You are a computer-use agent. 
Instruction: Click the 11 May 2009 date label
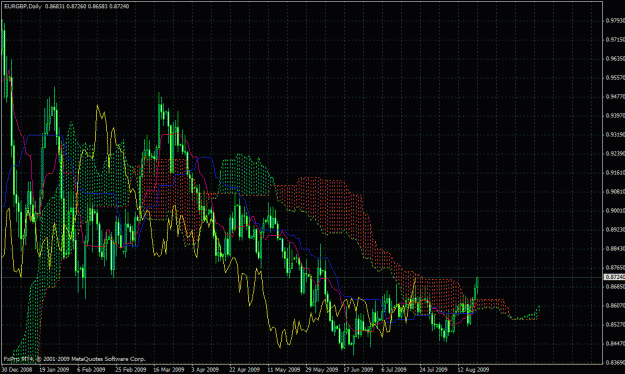pos(283,370)
